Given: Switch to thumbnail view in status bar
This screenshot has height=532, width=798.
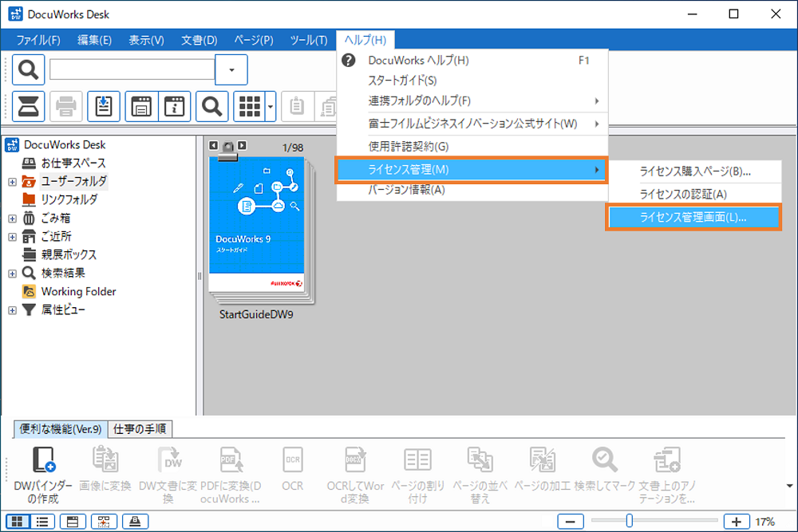Looking at the screenshot, I should tap(18, 522).
